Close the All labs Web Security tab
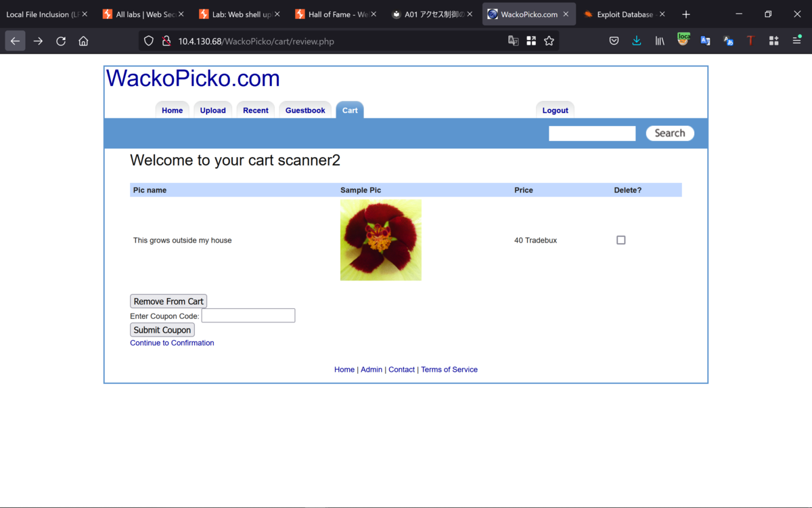Image resolution: width=812 pixels, height=508 pixels. [x=181, y=14]
